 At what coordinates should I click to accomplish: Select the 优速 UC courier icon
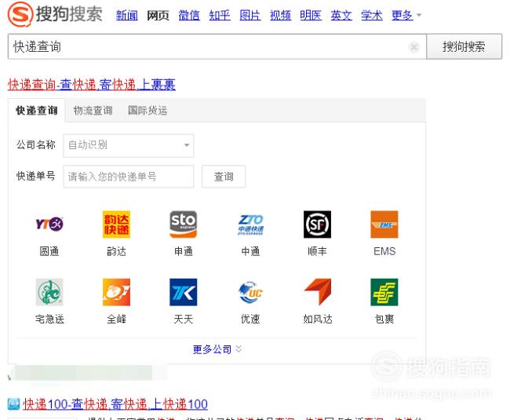[x=250, y=292]
